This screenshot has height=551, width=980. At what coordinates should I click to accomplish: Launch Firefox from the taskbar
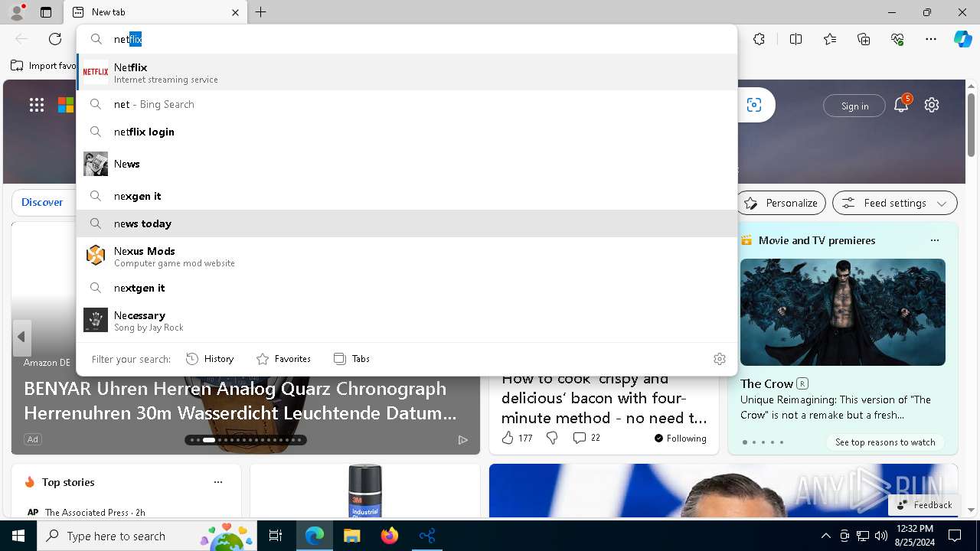click(390, 536)
